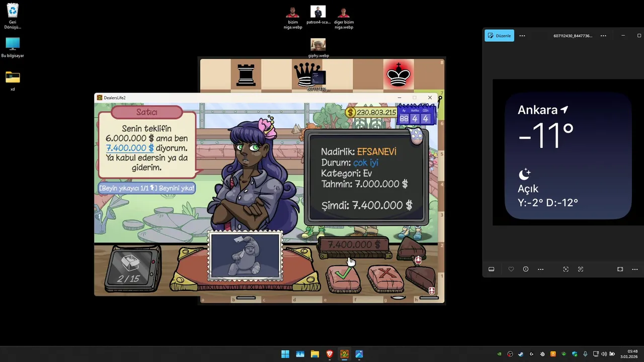The image size is (644, 362).
Task: Click the scan text icon in Photos
Action: pos(580,269)
